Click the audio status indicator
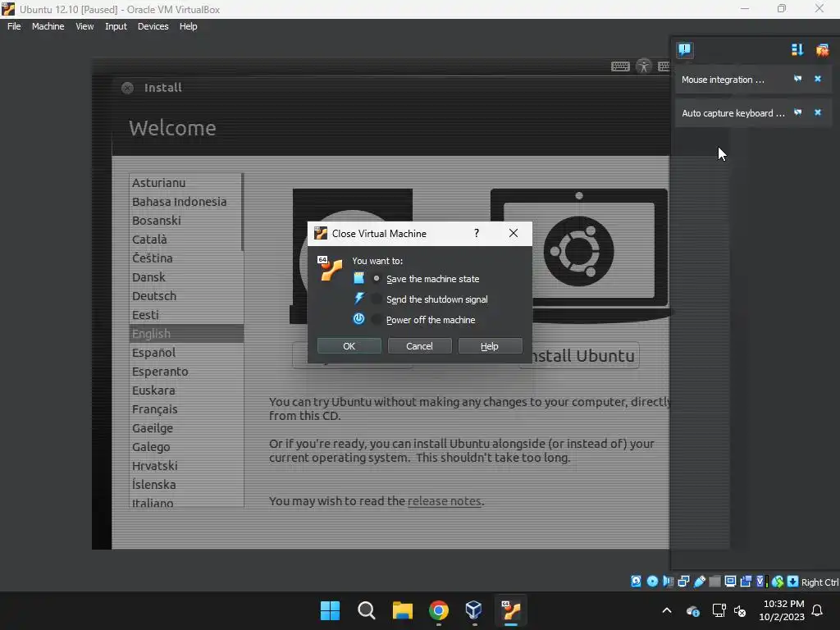Viewport: 840px width, 630px height. coord(668,582)
